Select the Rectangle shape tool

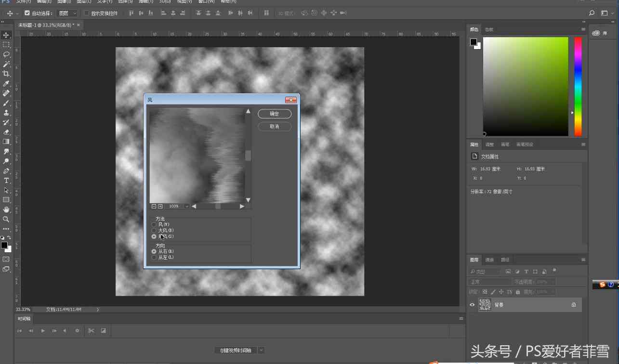click(6, 200)
